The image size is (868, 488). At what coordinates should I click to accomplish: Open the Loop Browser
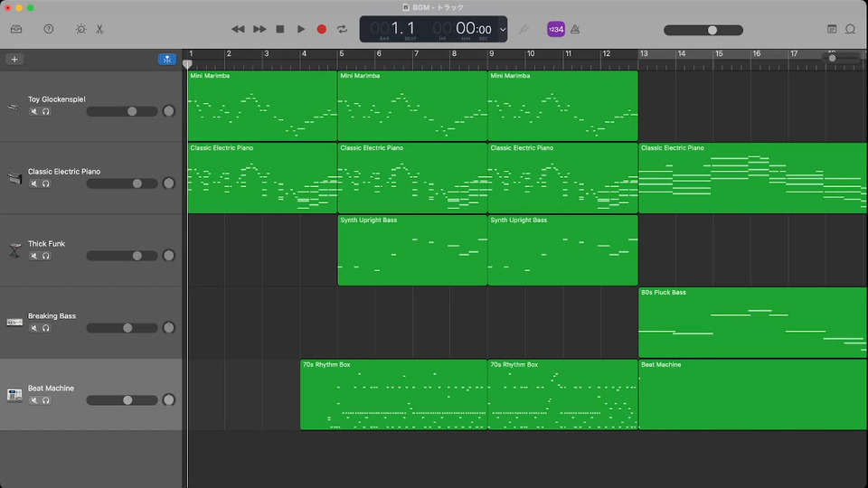tap(850, 29)
